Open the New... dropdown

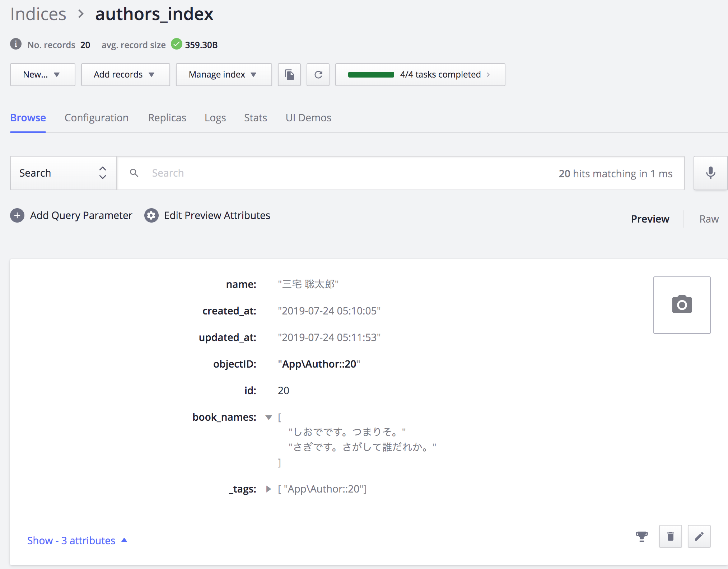click(42, 75)
